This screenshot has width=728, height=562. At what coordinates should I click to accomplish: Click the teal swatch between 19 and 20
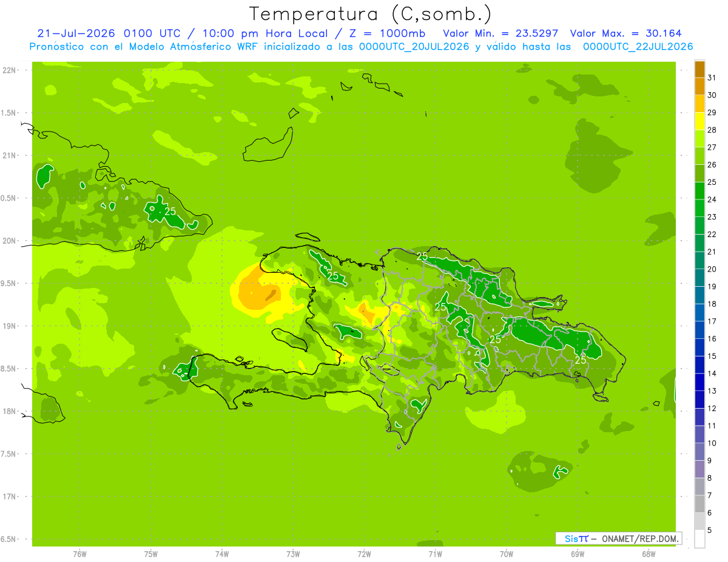(x=699, y=278)
